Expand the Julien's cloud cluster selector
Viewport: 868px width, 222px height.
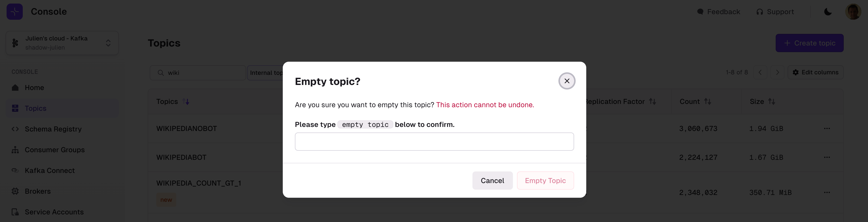[62, 43]
